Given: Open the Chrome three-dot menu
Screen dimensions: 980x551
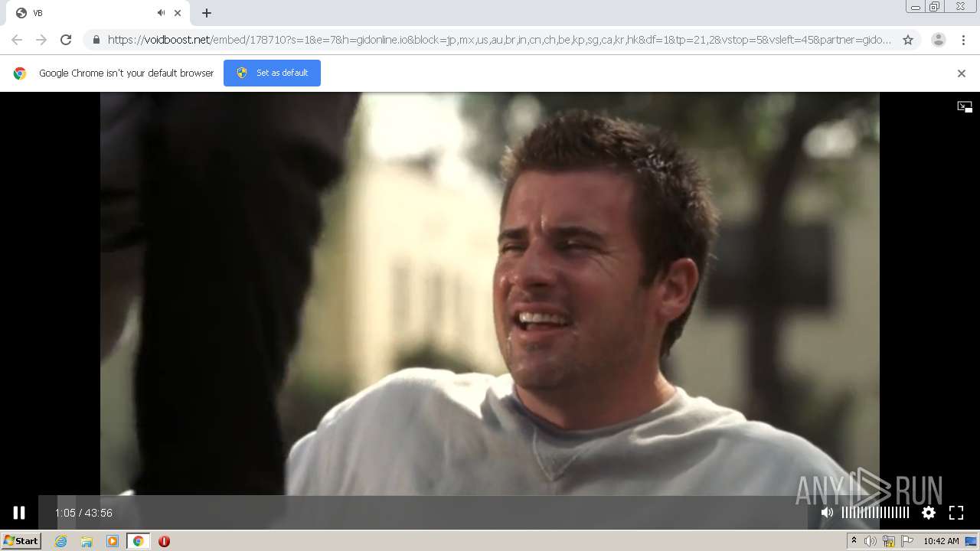Looking at the screenshot, I should click(x=963, y=40).
